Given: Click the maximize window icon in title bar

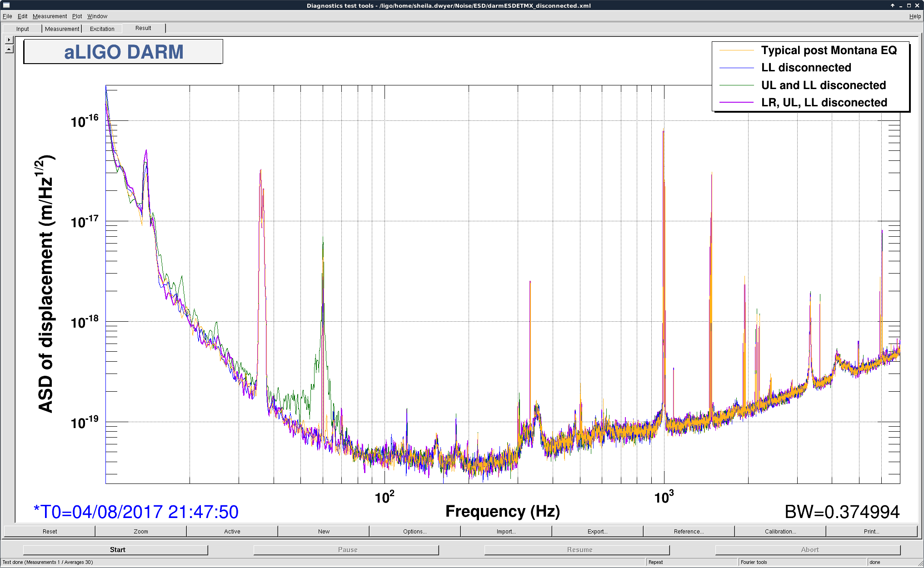Looking at the screenshot, I should [x=909, y=5].
